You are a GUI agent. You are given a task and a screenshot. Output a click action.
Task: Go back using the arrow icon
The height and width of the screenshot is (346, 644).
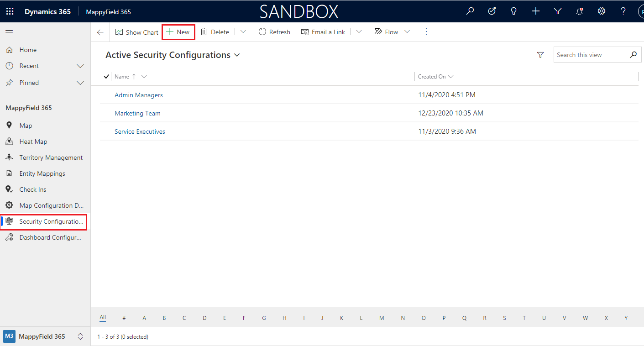click(100, 32)
